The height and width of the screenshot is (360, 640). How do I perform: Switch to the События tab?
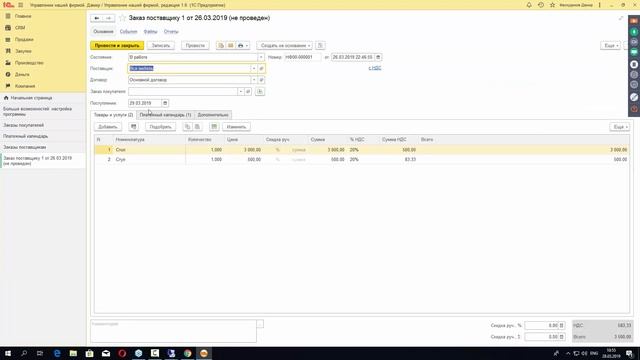[128, 31]
